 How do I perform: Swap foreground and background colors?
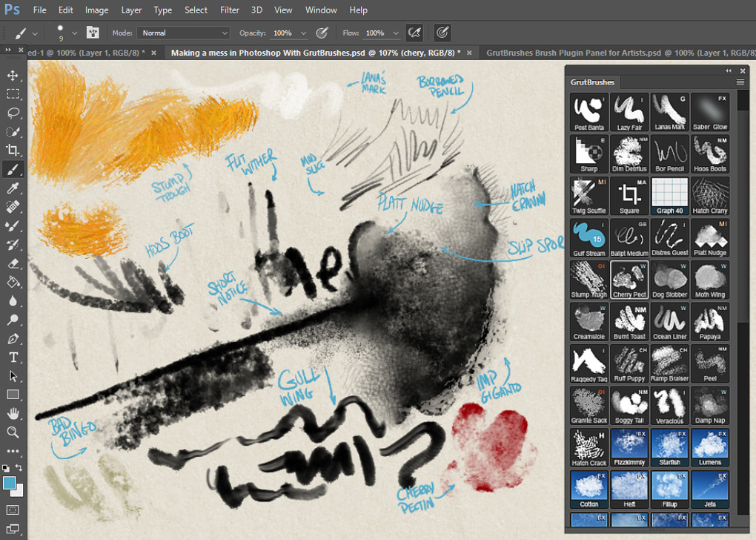click(19, 467)
